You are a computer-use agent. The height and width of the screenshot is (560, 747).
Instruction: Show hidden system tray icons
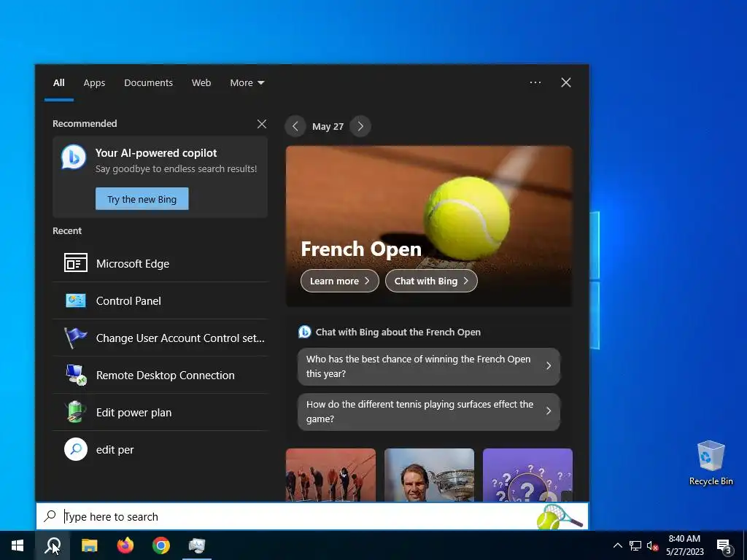pos(617,545)
